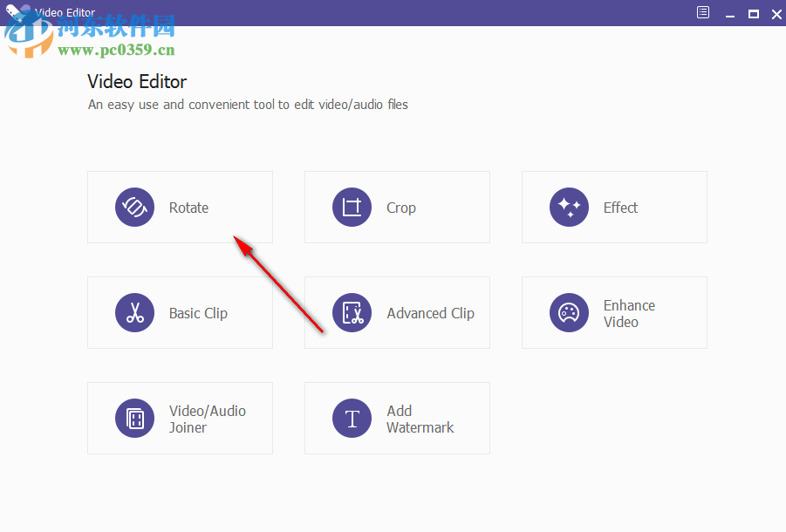Viewport: 786px width, 532px height.
Task: Click the Enhance Video smiley icon
Action: click(569, 313)
